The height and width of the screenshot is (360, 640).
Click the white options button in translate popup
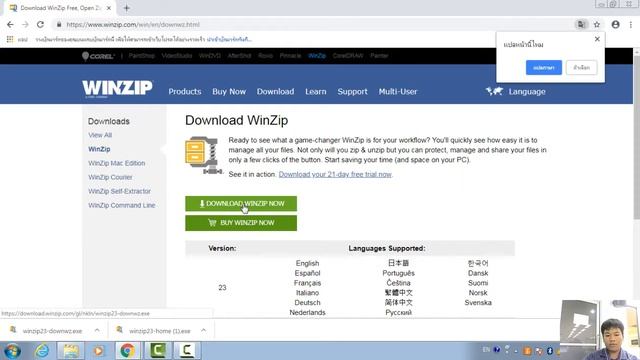[x=582, y=67]
